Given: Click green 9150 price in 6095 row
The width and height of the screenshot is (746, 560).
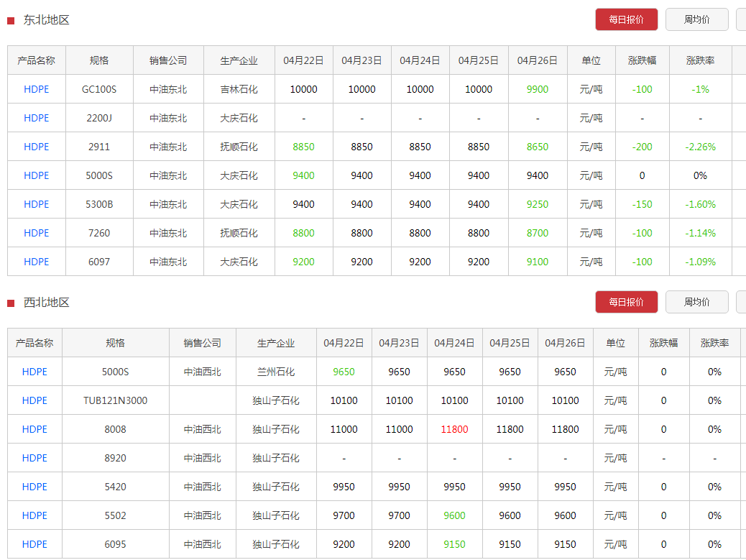Looking at the screenshot, I should pyautogui.click(x=454, y=544).
